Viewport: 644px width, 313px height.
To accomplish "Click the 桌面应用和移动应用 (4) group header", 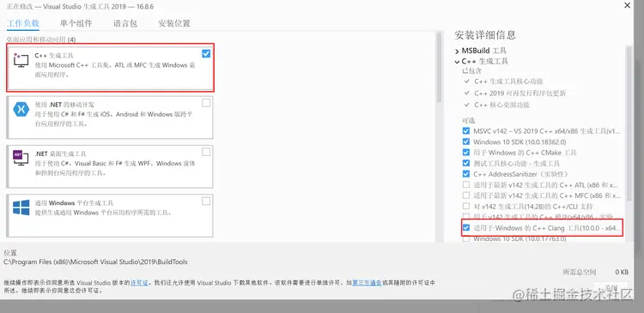I will point(40,39).
